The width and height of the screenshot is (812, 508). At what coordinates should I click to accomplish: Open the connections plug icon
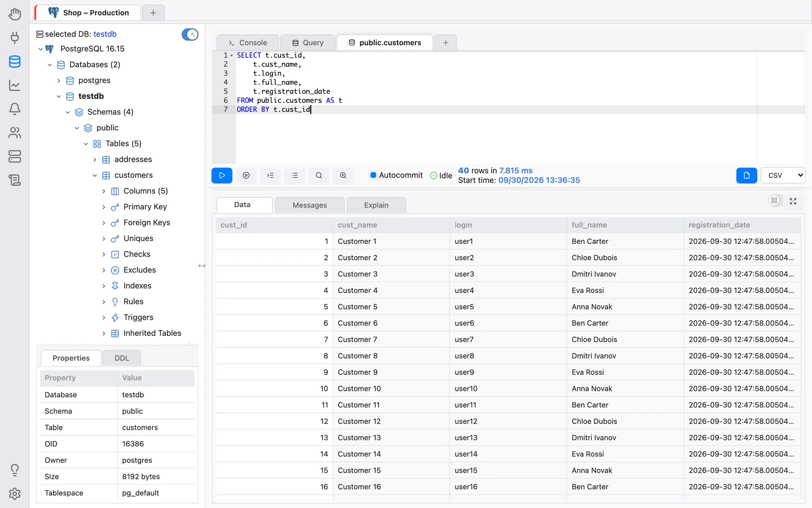14,37
